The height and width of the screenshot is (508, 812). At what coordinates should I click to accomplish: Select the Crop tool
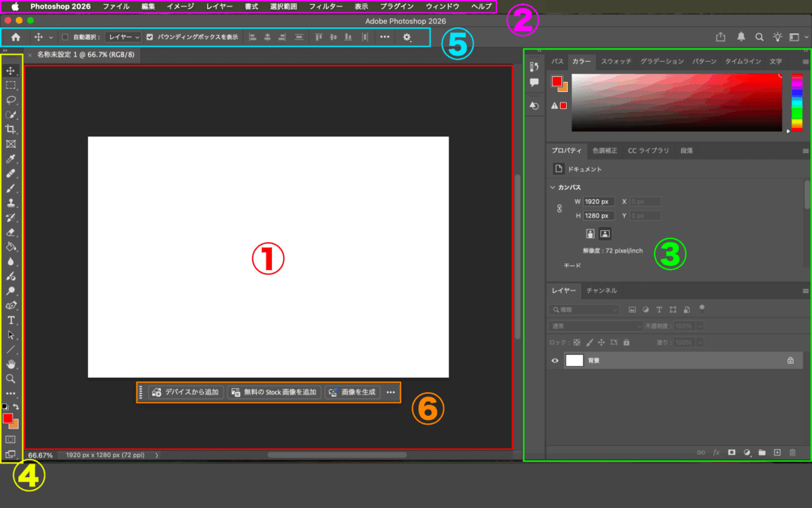tap(11, 129)
